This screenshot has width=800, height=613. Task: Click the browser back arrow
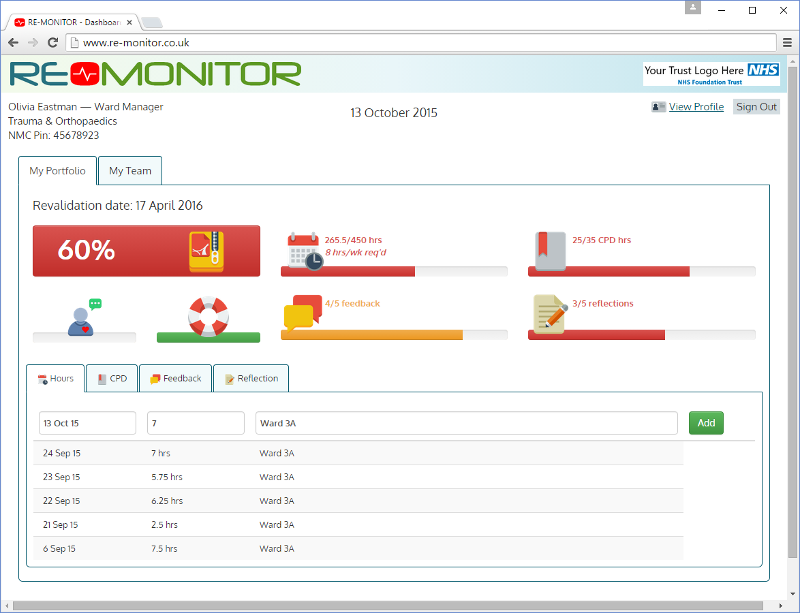click(x=14, y=43)
